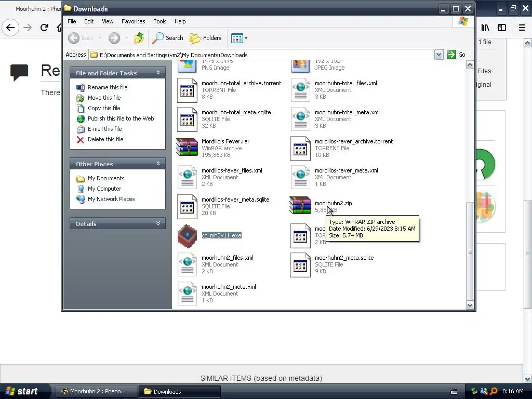Click the Windows Start button
The height and width of the screenshot is (399, 532).
pos(24,391)
